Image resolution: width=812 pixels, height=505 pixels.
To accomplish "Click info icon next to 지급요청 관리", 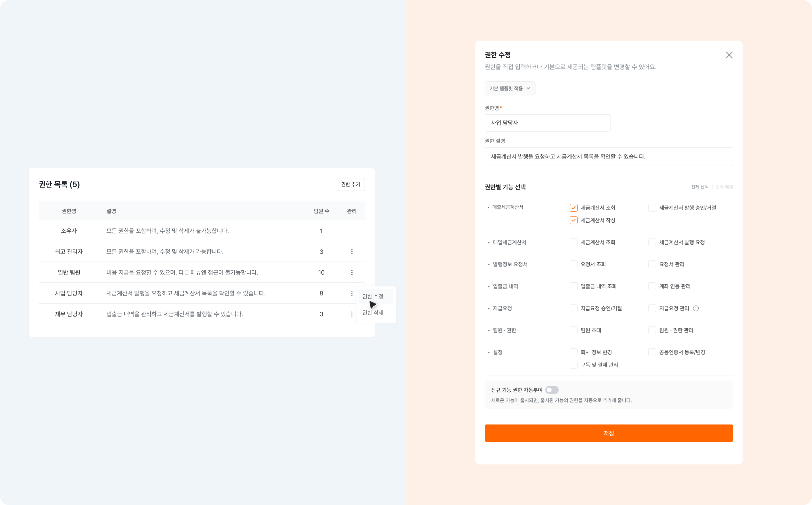I will pyautogui.click(x=696, y=308).
